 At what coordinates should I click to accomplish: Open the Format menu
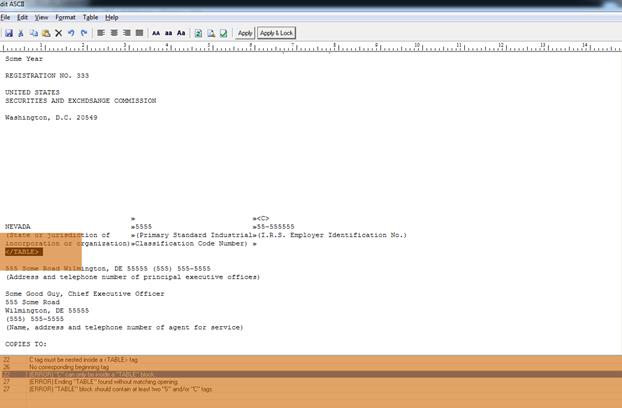pos(65,17)
